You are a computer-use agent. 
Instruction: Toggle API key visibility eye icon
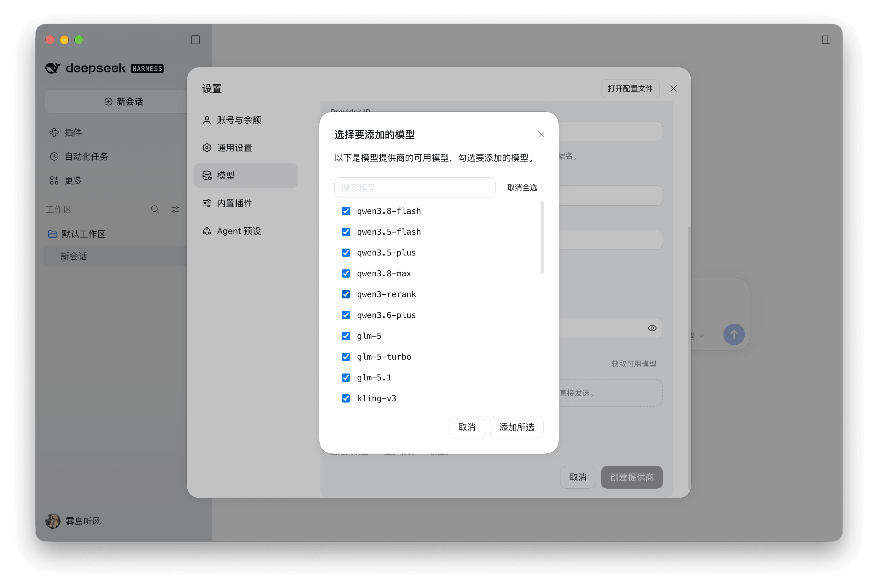(x=652, y=328)
